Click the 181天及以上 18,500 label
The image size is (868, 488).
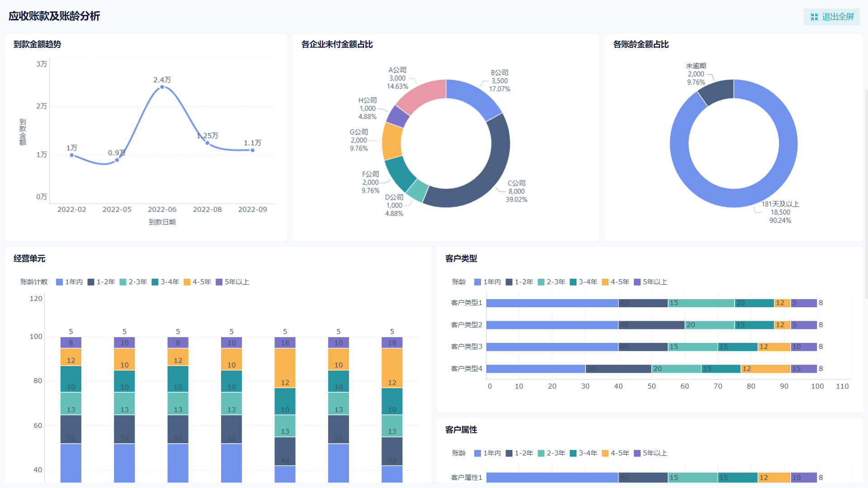coord(780,212)
